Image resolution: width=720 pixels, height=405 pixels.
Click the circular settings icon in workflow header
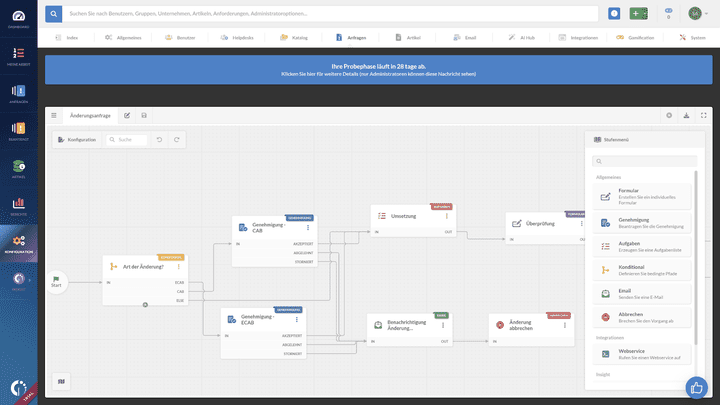point(669,116)
